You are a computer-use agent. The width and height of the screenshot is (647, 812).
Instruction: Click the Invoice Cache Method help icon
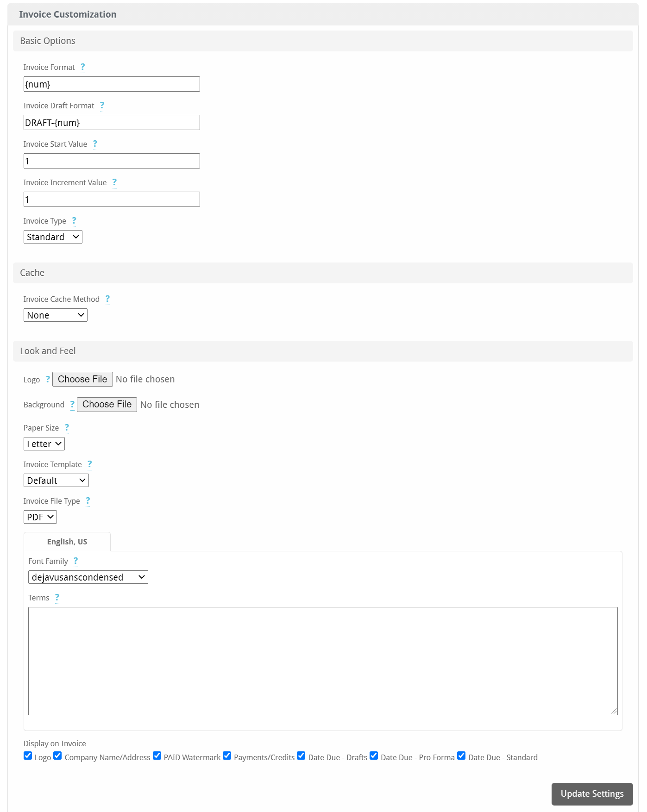(x=107, y=299)
